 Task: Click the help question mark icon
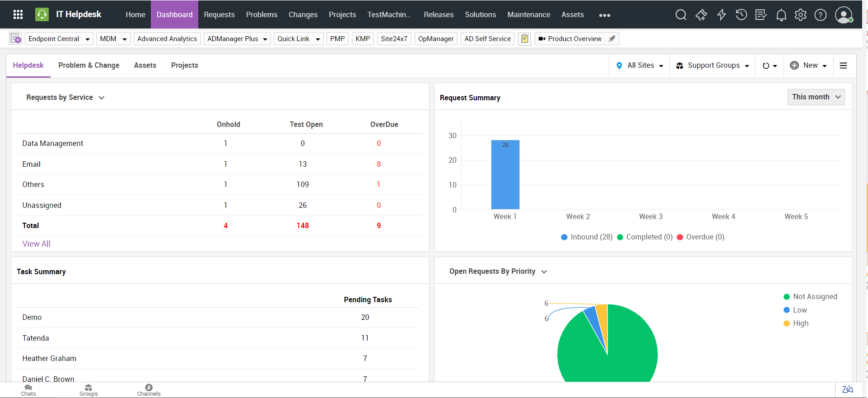pos(821,15)
